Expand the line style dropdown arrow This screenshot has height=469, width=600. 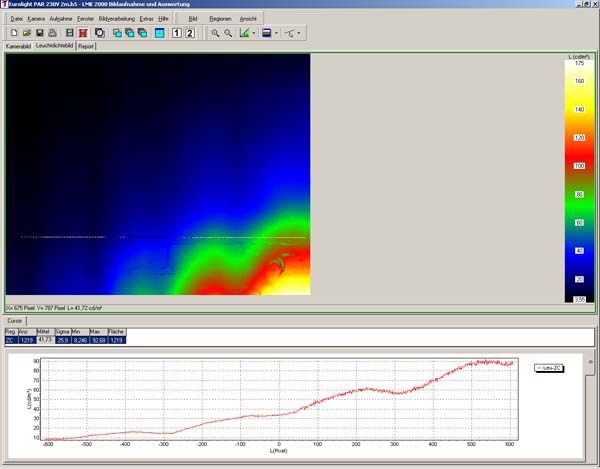pos(299,33)
